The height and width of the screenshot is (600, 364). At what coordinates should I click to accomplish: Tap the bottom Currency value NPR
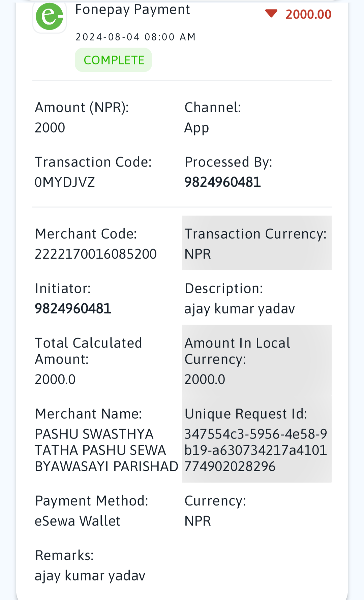(x=198, y=521)
